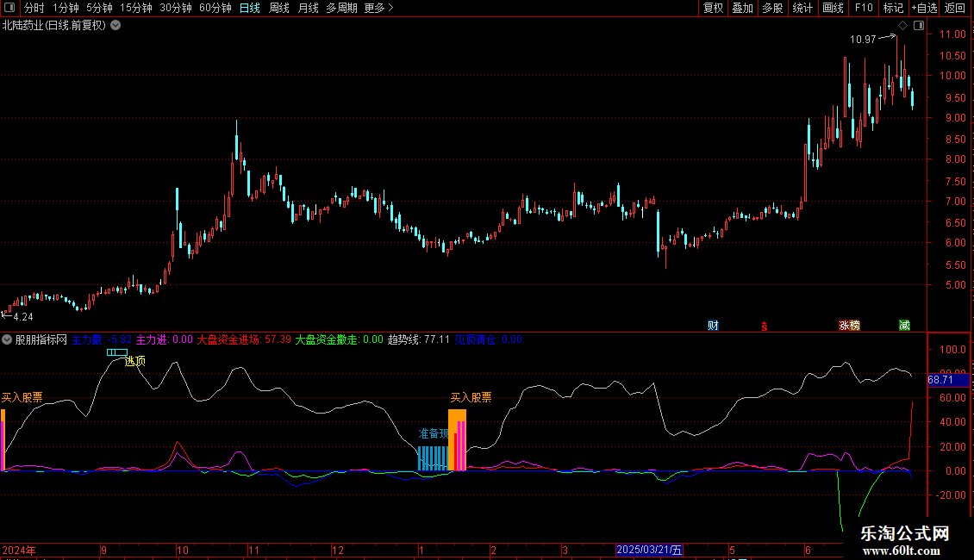This screenshot has height=560, width=974.
Task: Click the 财 event marker on the chart
Action: coord(713,326)
